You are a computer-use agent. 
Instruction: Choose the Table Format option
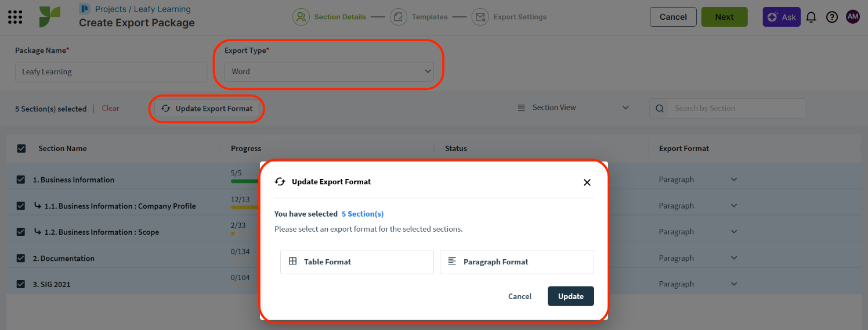(x=357, y=262)
